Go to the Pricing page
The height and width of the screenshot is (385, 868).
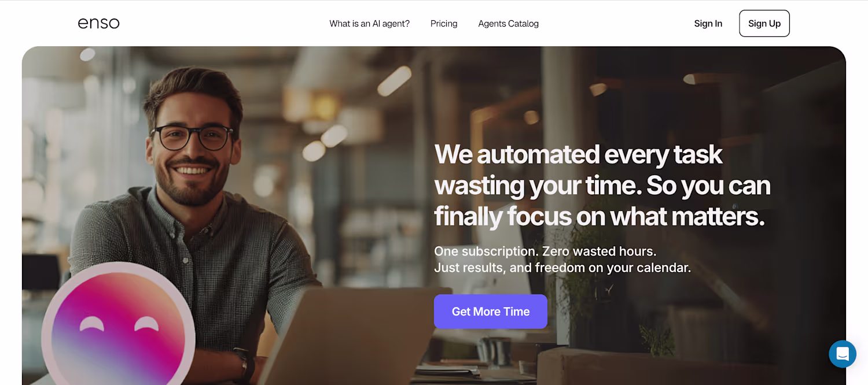[x=444, y=24]
